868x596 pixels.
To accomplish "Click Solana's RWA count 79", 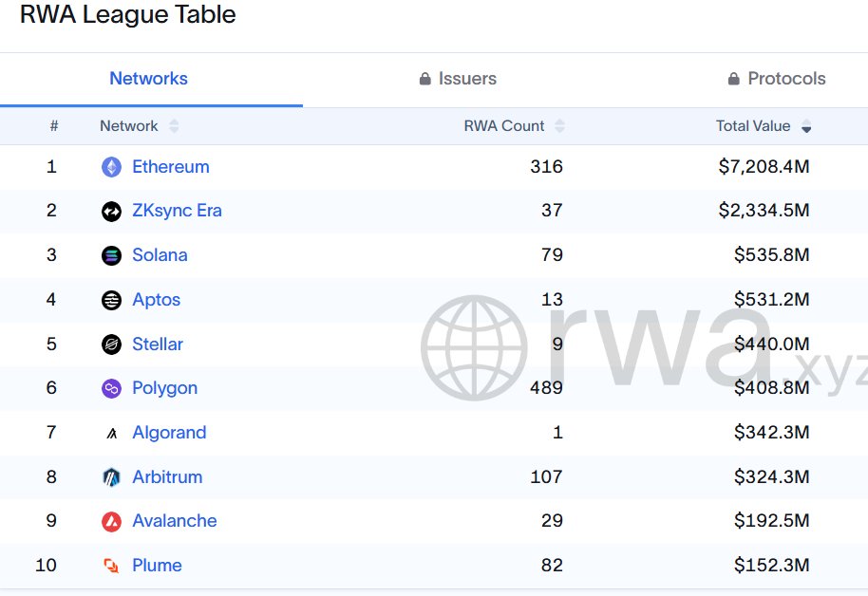I will point(552,255).
